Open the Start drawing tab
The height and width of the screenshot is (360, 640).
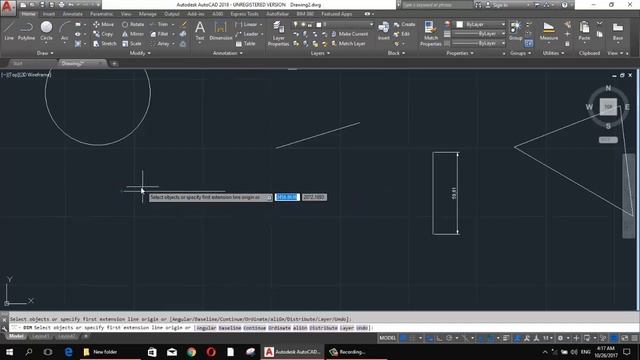(x=18, y=63)
